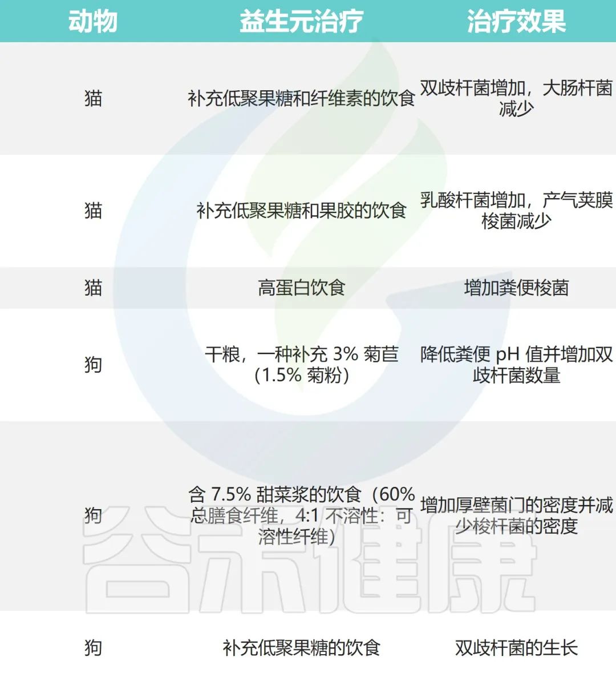点击"双歧杆菌增加，大肠杆菌减少"文本

(x=515, y=98)
